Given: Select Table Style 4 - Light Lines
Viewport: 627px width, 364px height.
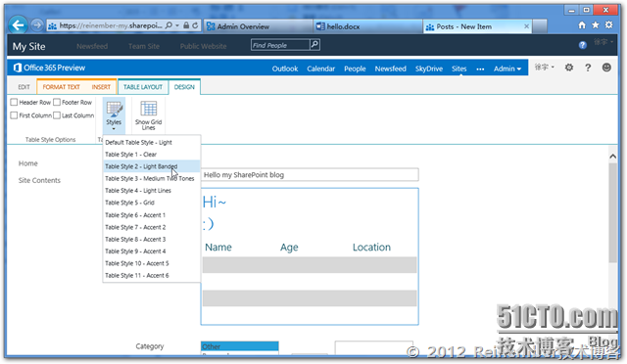Looking at the screenshot, I should coord(152,191).
